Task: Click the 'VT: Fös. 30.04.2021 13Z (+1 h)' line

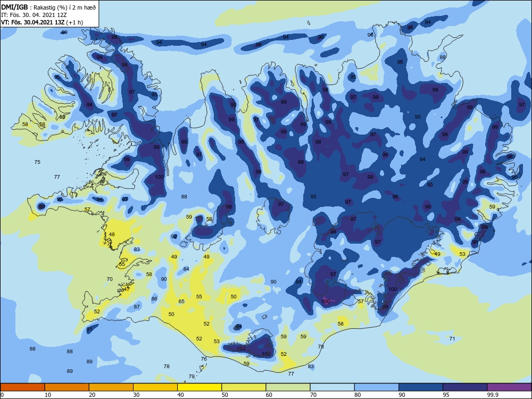Action: (42, 22)
